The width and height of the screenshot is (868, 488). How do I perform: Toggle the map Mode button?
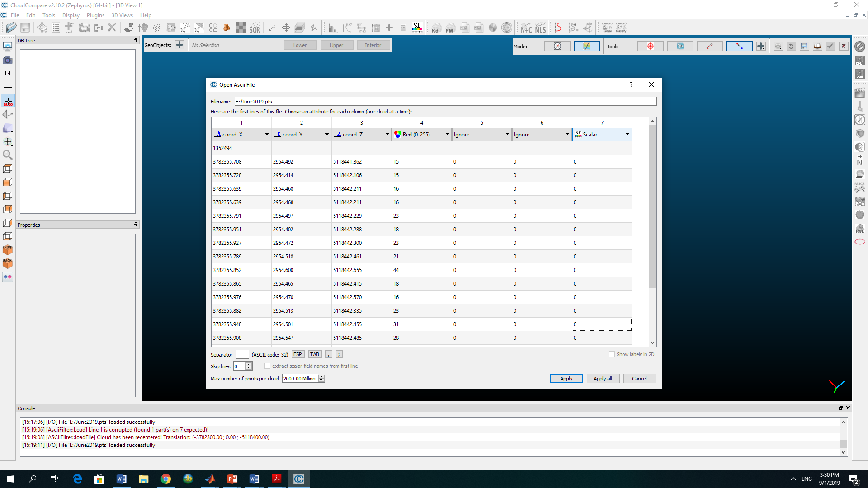click(586, 46)
